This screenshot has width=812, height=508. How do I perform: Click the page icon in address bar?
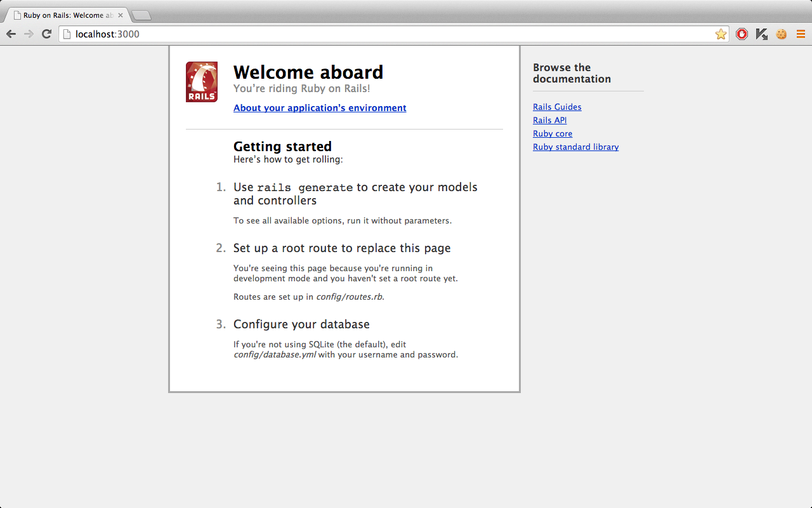click(x=67, y=34)
